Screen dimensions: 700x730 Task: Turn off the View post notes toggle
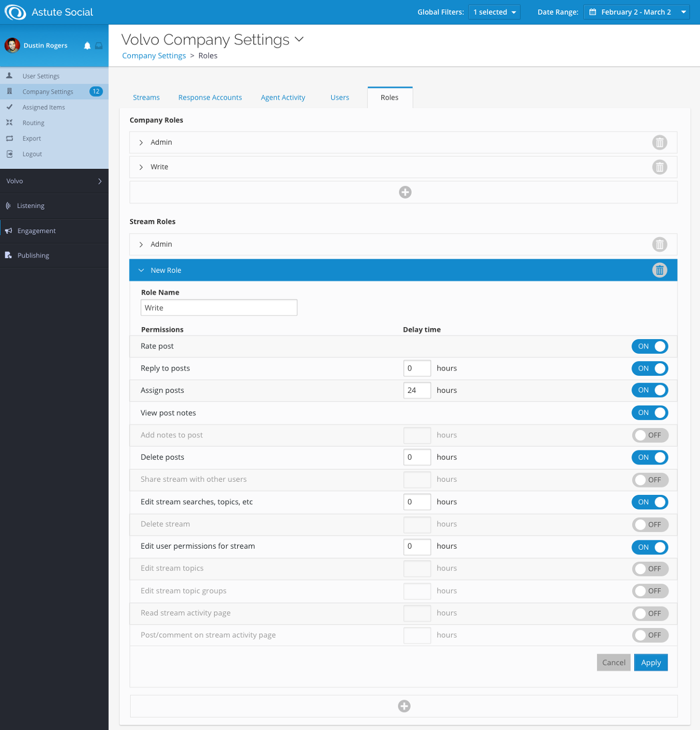click(x=650, y=413)
